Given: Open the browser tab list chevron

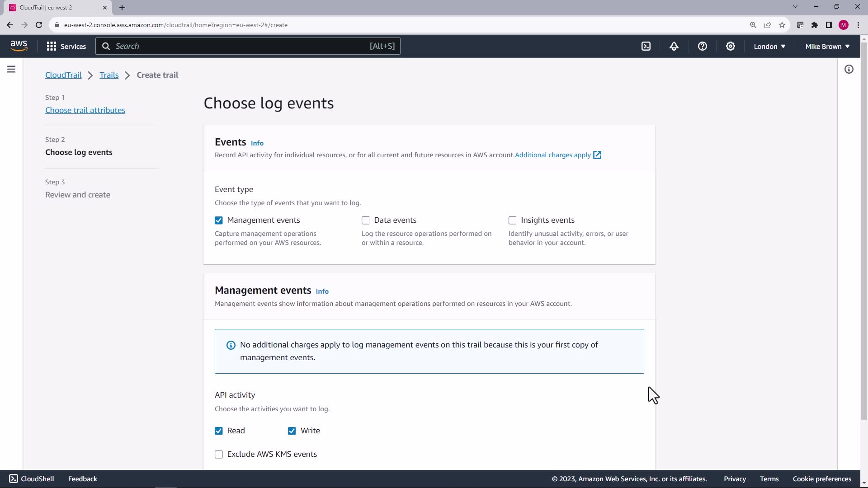Looking at the screenshot, I should 795,7.
